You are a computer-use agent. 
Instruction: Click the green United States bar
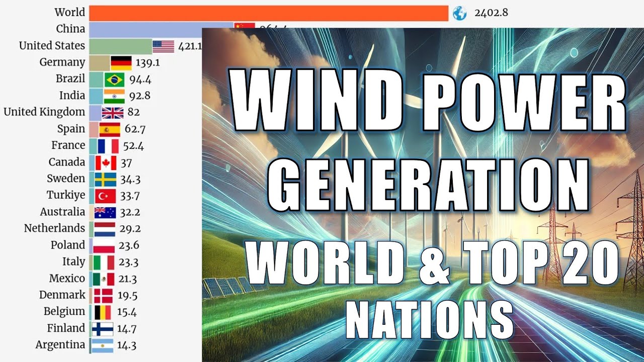tap(121, 46)
